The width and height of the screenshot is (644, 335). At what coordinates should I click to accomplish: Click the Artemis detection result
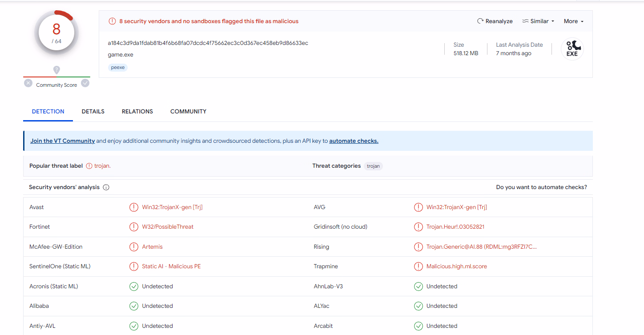(x=152, y=247)
